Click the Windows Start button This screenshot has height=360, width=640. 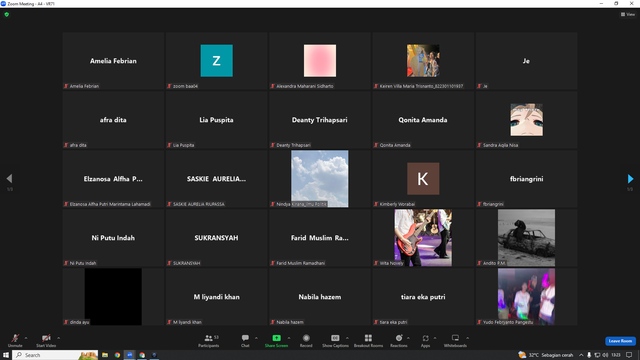6,355
